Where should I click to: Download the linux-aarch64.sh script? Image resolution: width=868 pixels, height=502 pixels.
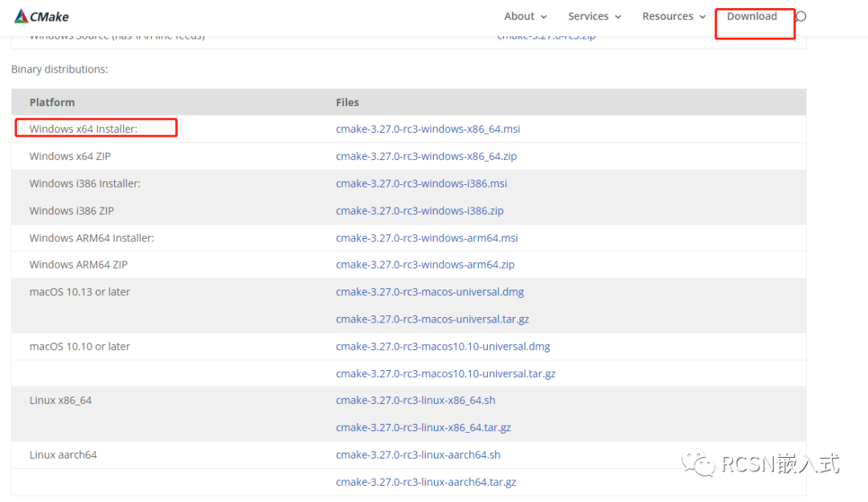[x=418, y=455]
